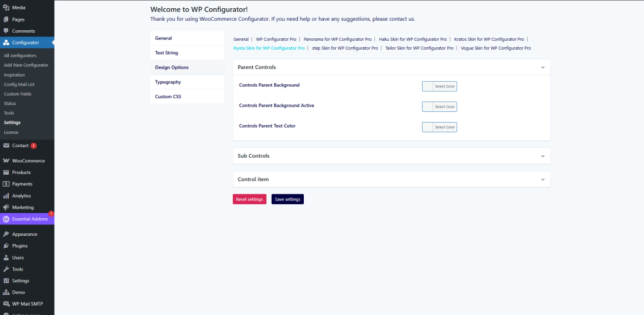The width and height of the screenshot is (644, 315).
Task: Select the Design Options tab
Action: click(x=187, y=67)
